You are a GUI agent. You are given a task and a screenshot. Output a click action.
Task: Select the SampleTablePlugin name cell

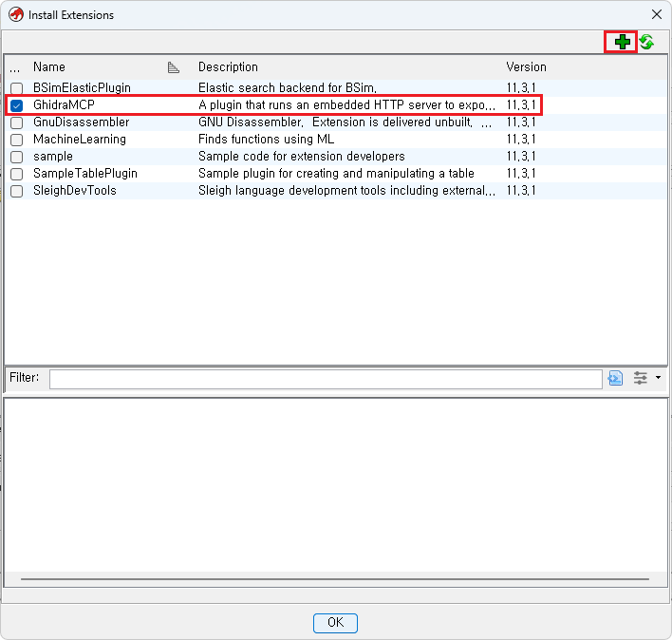[x=85, y=173]
